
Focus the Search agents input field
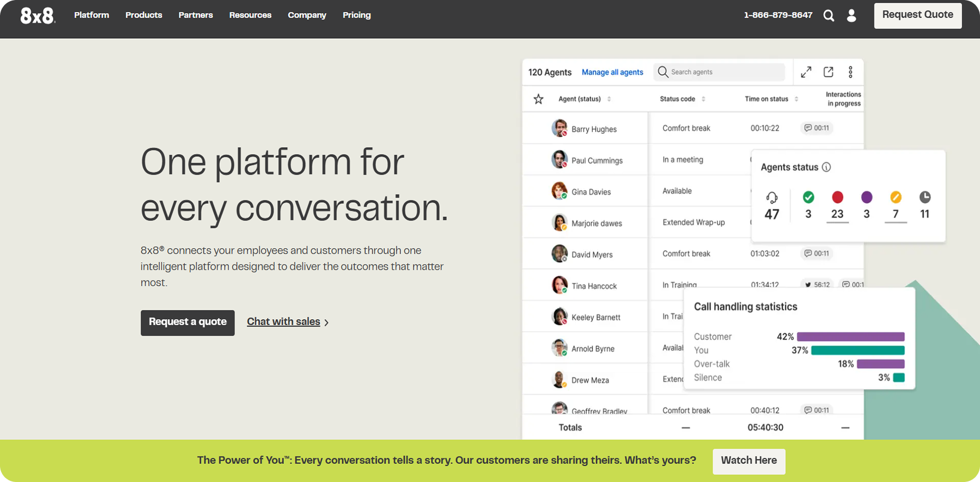(x=719, y=72)
